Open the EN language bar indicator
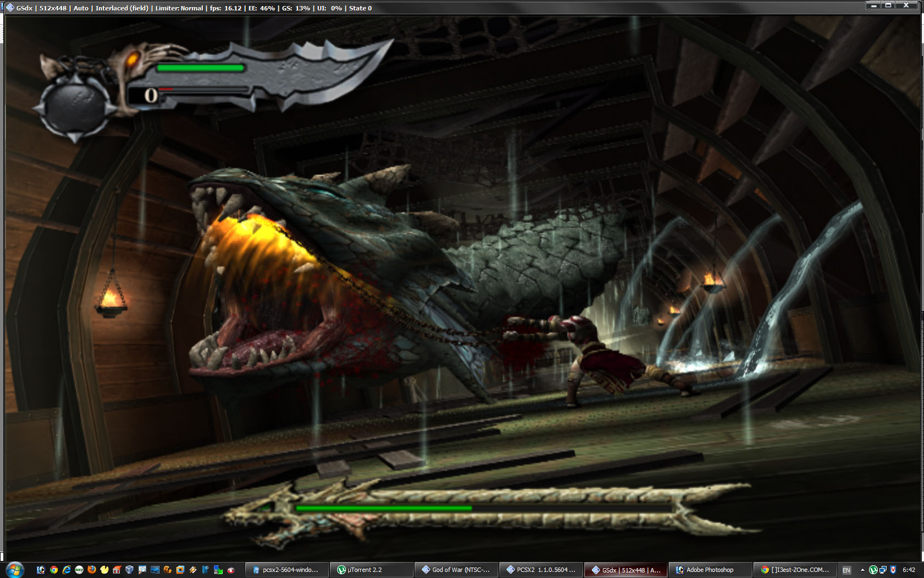 pyautogui.click(x=846, y=570)
